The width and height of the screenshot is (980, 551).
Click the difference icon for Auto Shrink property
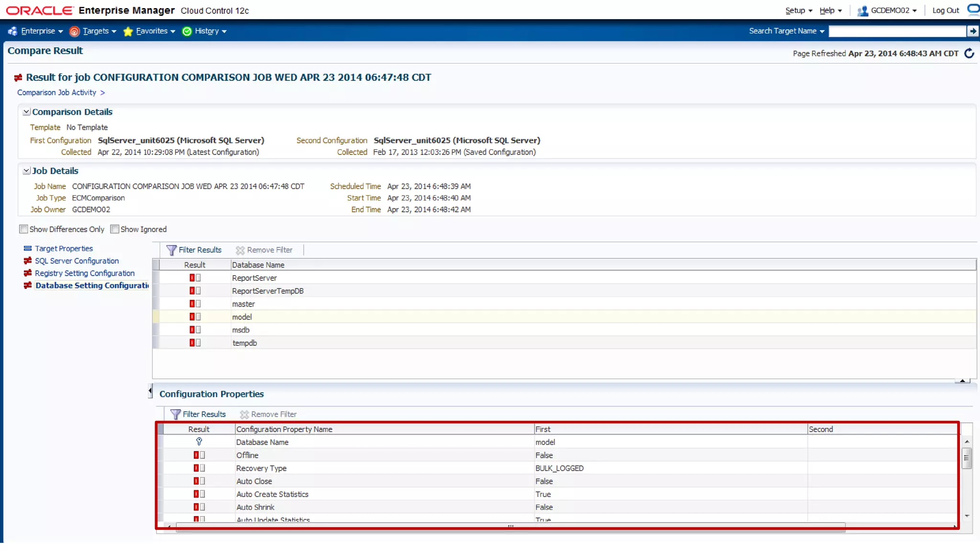coord(199,507)
